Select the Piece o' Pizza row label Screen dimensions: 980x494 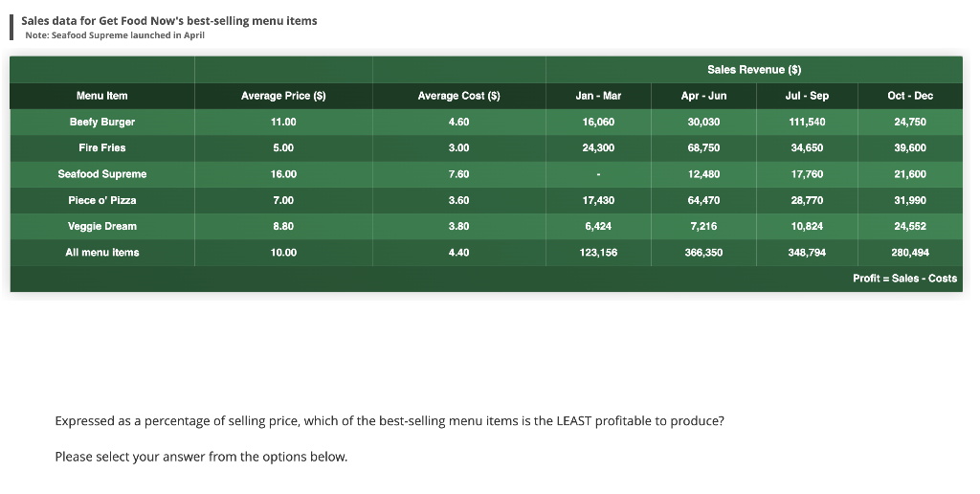pyautogui.click(x=102, y=200)
